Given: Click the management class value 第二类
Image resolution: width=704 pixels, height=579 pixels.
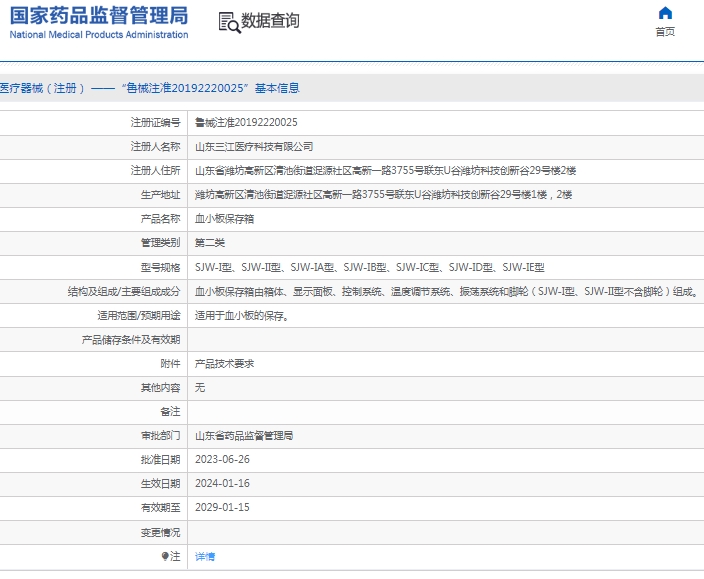Looking at the screenshot, I should [210, 243].
